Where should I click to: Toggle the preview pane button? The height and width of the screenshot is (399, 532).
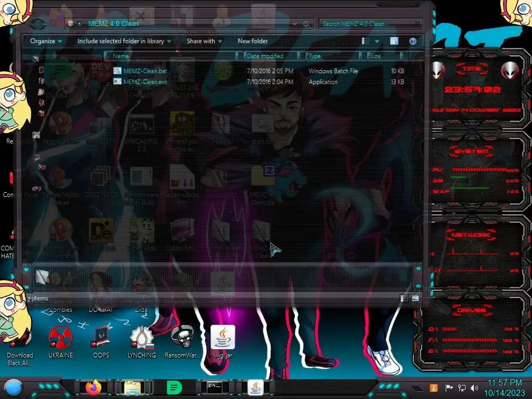(394, 41)
